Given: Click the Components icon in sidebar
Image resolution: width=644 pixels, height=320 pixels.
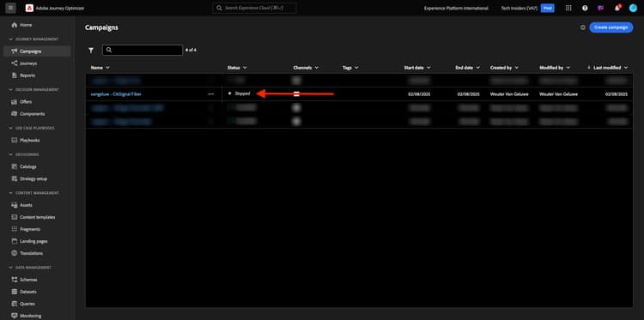Looking at the screenshot, I should [x=15, y=113].
